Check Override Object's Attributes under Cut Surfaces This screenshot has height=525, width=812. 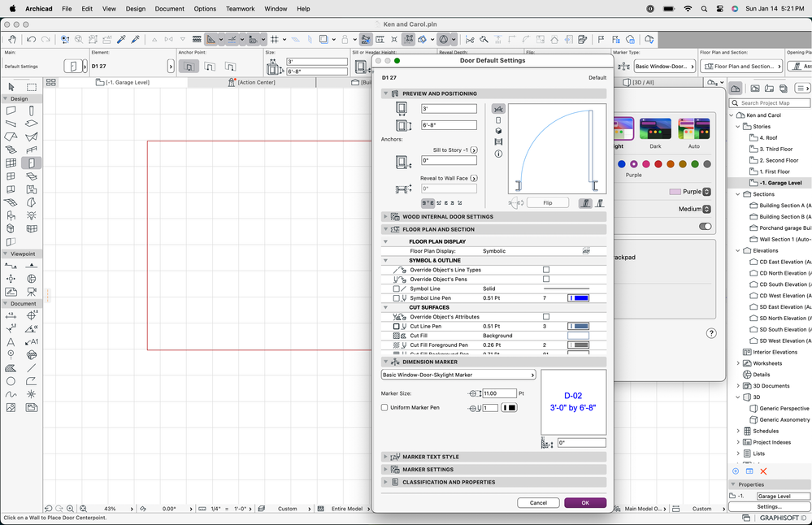point(546,317)
